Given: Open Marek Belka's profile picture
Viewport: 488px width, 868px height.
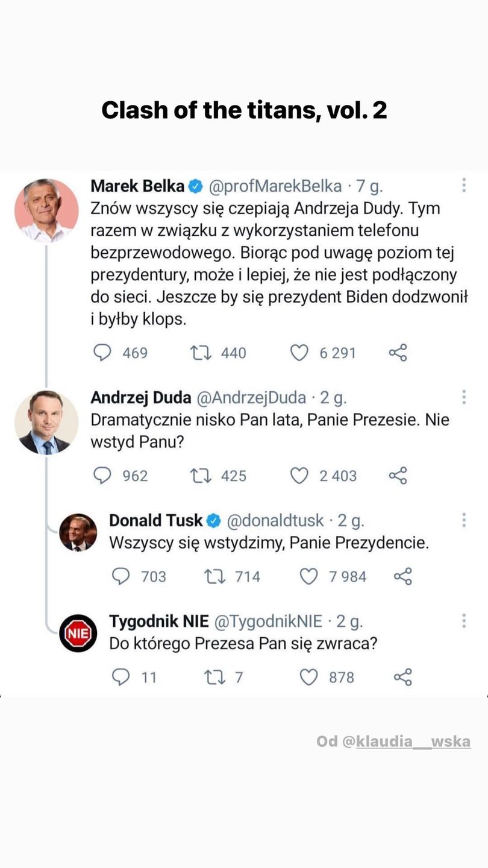Looking at the screenshot, I should coord(46,210).
